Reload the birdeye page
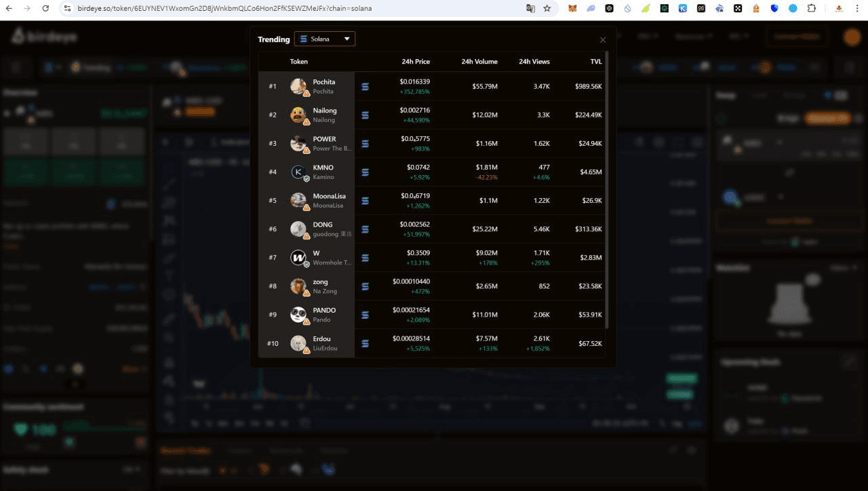 (45, 8)
